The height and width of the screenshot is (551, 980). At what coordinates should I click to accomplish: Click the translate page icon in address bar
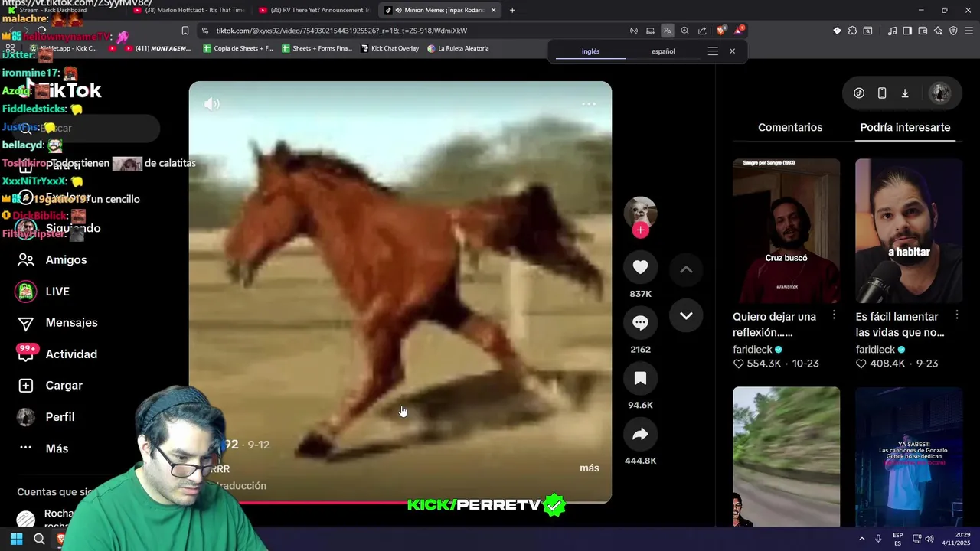point(668,31)
